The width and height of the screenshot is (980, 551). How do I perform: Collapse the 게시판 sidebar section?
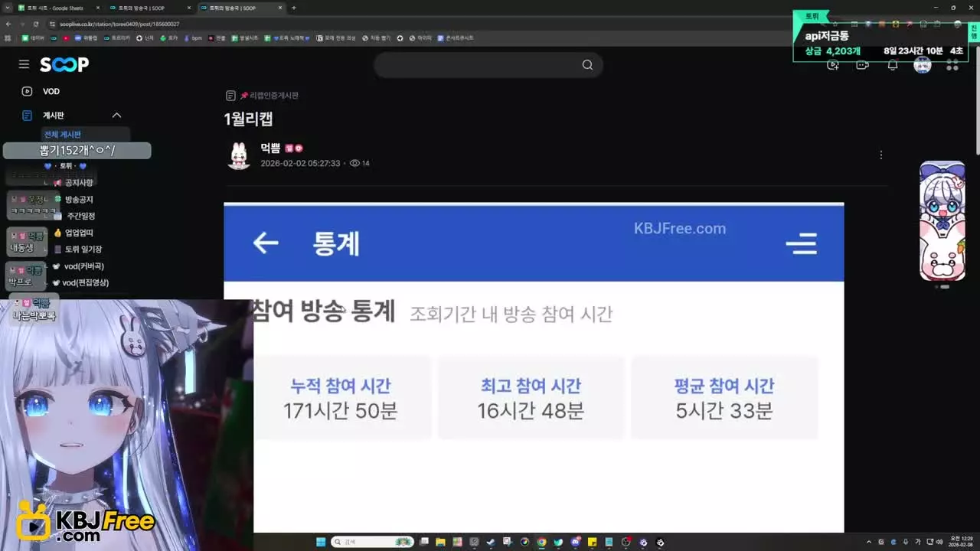coord(116,116)
